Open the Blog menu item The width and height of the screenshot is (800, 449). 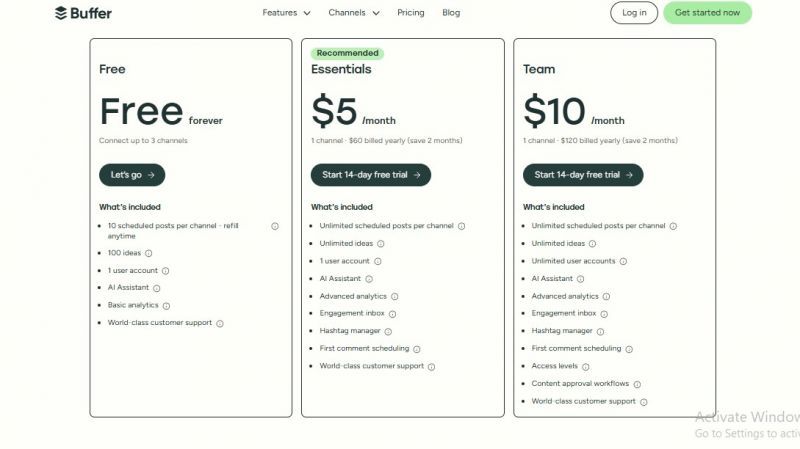pos(451,13)
